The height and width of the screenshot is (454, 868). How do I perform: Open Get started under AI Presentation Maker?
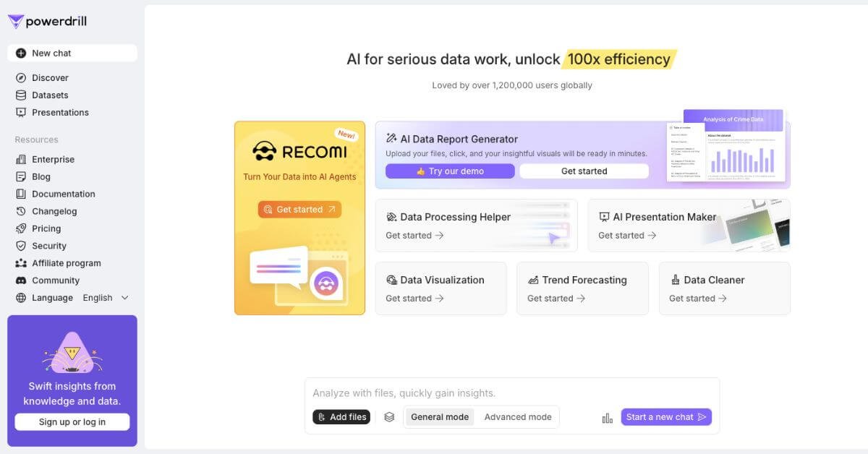(627, 236)
